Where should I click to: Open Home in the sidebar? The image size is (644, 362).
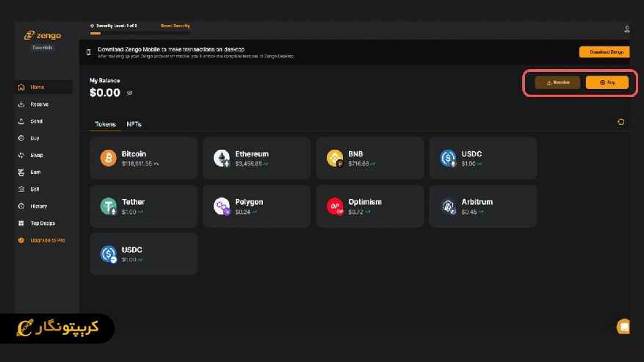pos(43,87)
